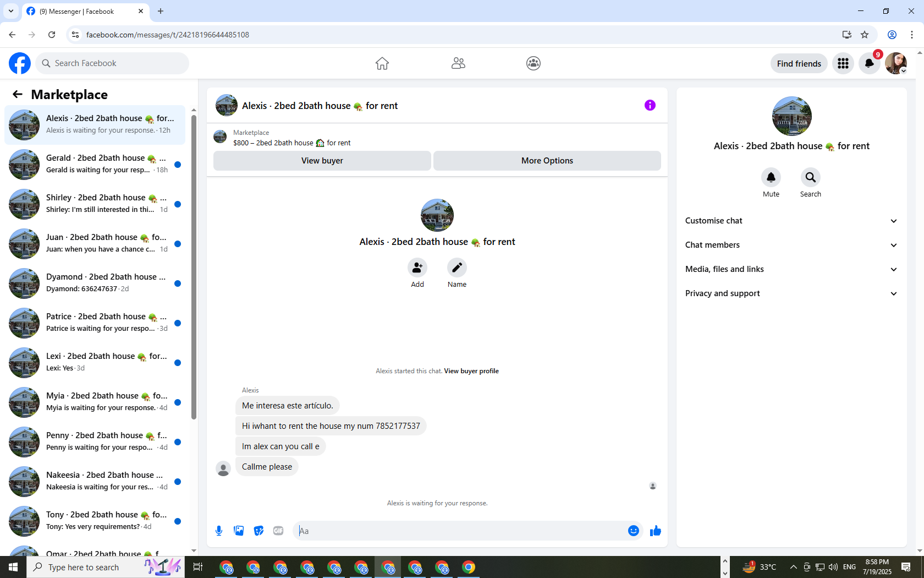Open the tab search dropdown in Chrome
The image size is (924, 578).
click(10, 11)
